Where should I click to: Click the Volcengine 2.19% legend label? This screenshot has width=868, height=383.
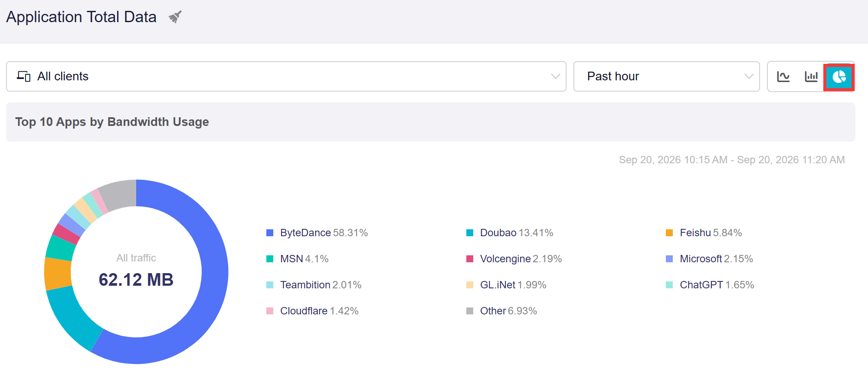(x=521, y=259)
